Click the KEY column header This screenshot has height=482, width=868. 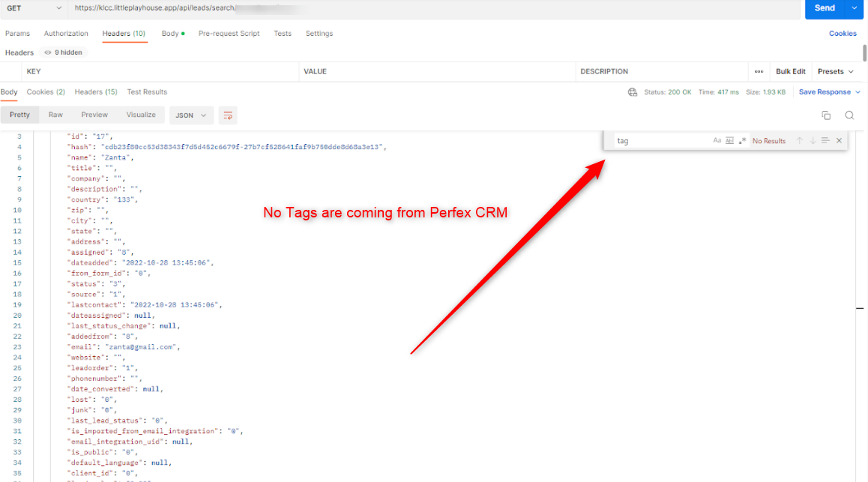pos(34,71)
